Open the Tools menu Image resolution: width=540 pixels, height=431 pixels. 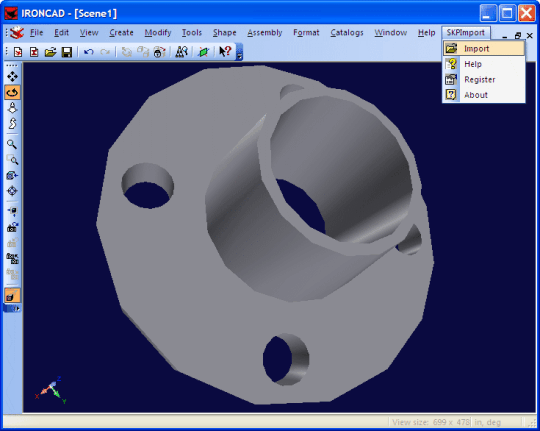[x=191, y=33]
